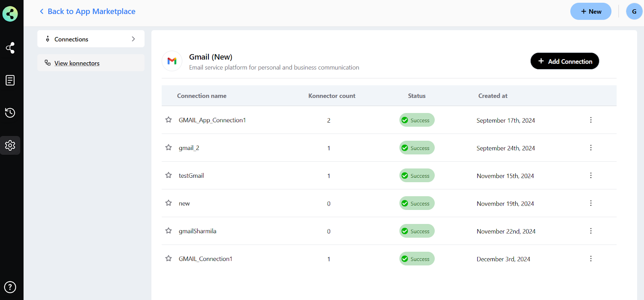Open options menu for testGmail row
The height and width of the screenshot is (300, 644).
[x=590, y=175]
